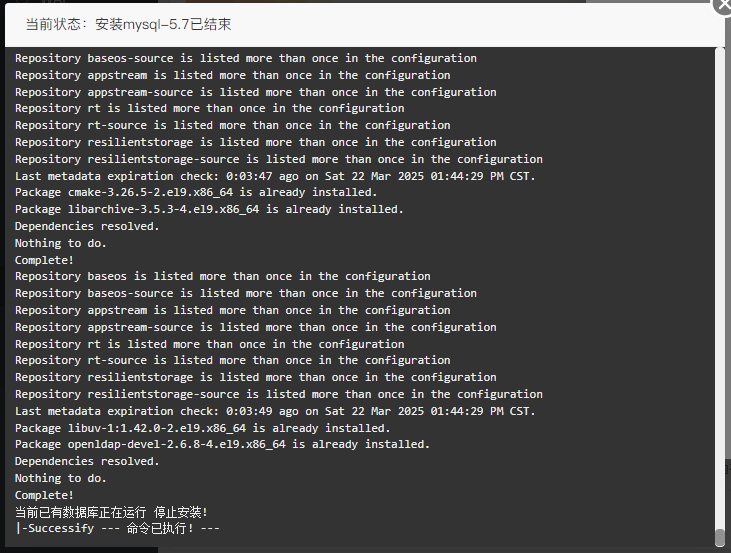
Task: Click the last 'resilientstorage-source' repository line
Action: click(x=279, y=394)
